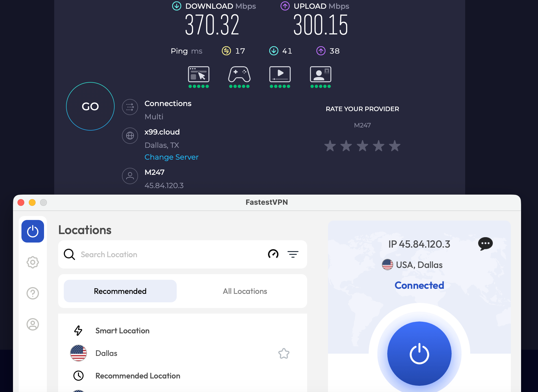Switch to the All Locations tab
This screenshot has height=392, width=538.
(x=245, y=291)
